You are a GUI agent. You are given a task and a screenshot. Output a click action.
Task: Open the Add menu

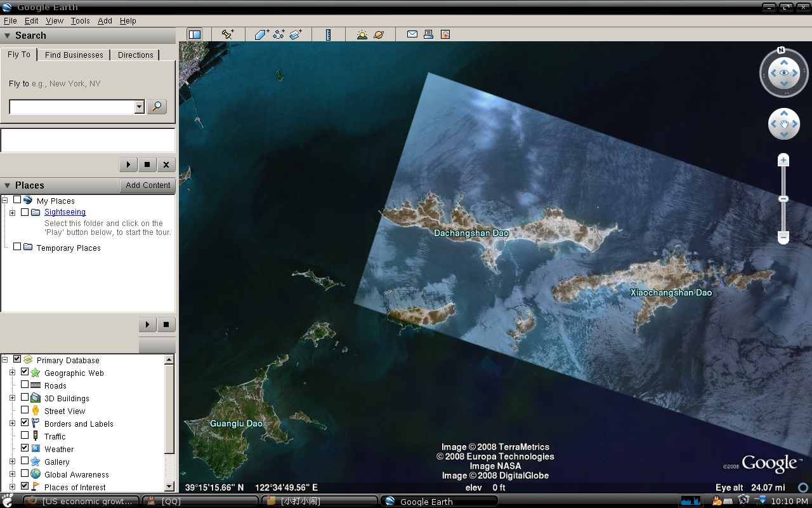click(x=105, y=21)
